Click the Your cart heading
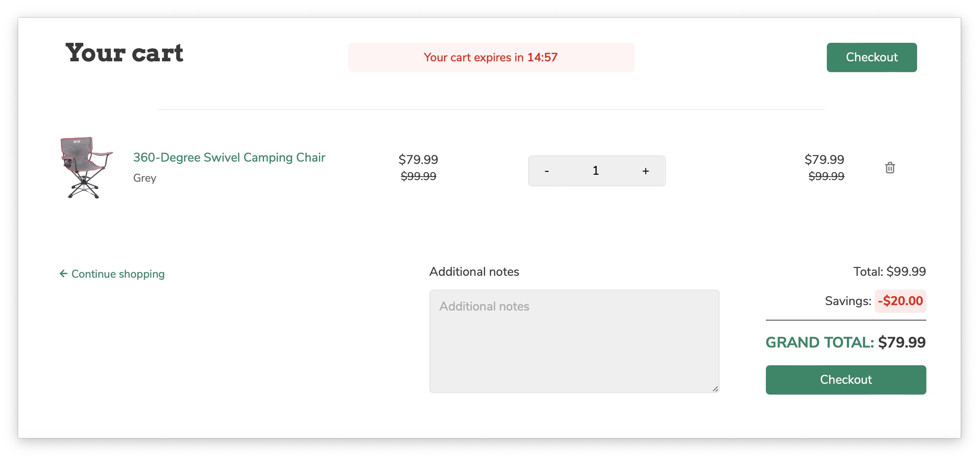This screenshot has height=459, width=980. (124, 53)
